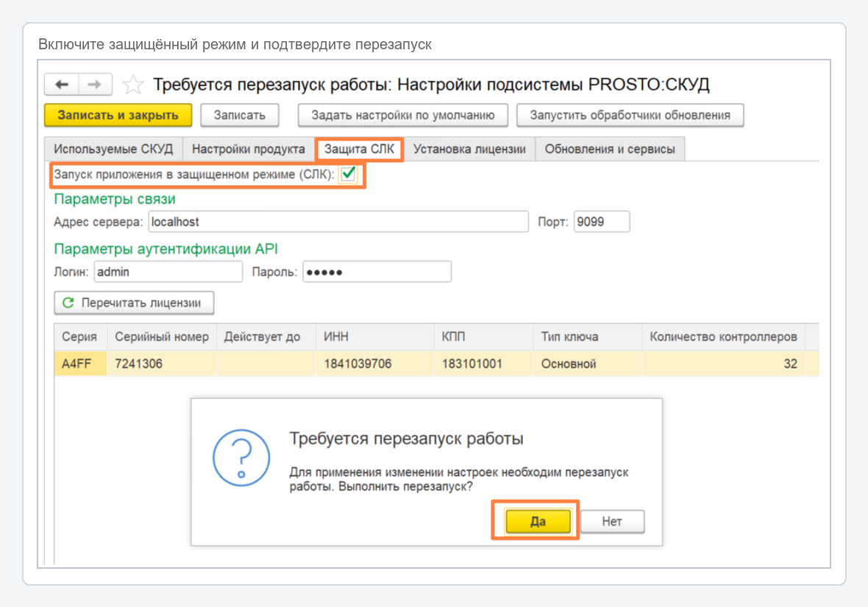Select the Защита СЛК tab

pos(359,149)
